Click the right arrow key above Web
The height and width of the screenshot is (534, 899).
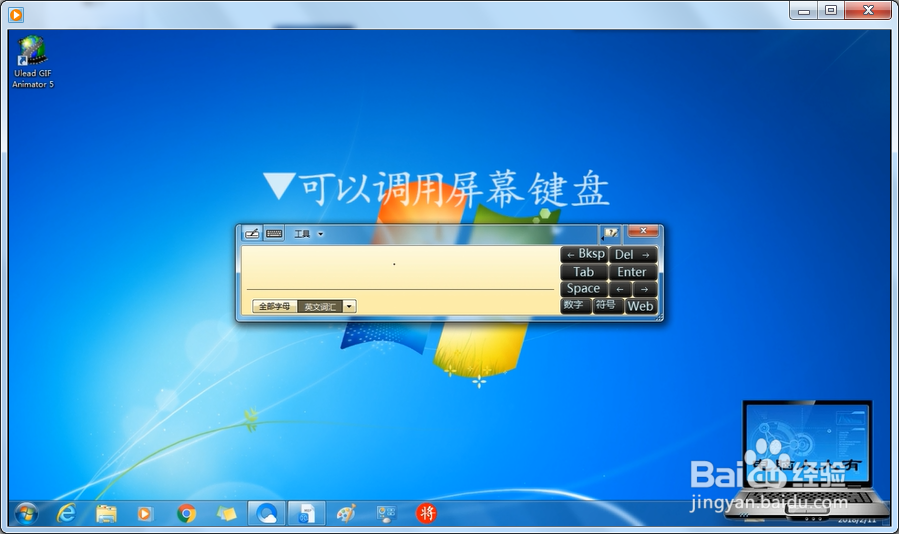pos(645,289)
